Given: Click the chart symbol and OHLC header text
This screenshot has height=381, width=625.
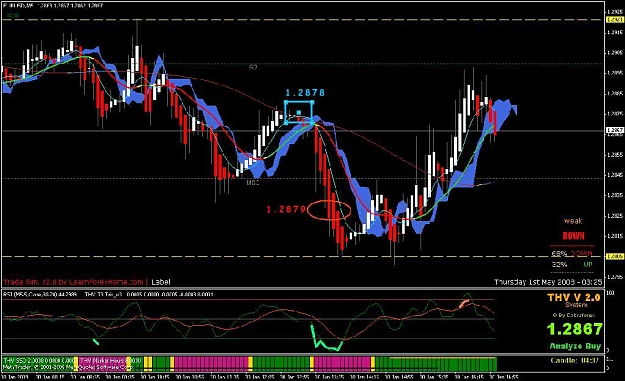Looking at the screenshot, I should (x=53, y=6).
